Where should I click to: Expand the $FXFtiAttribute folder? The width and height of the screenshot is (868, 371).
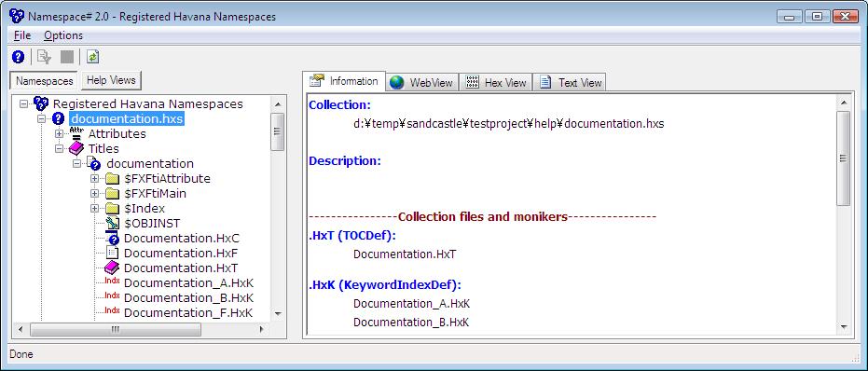click(x=95, y=178)
